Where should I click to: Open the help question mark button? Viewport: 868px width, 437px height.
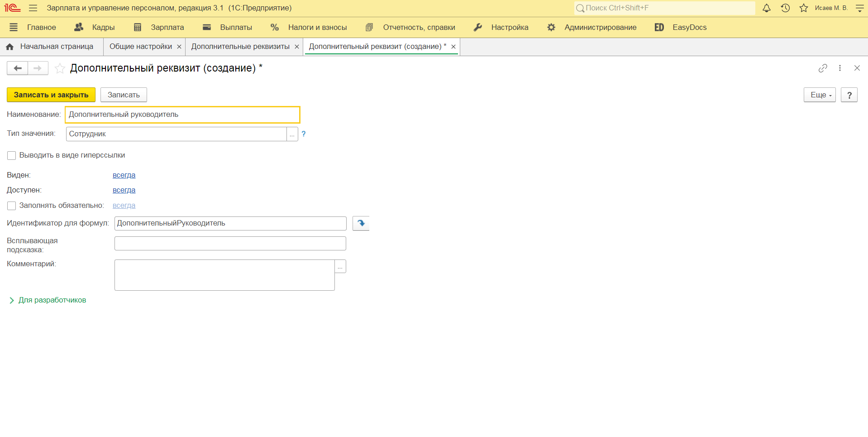tap(849, 95)
